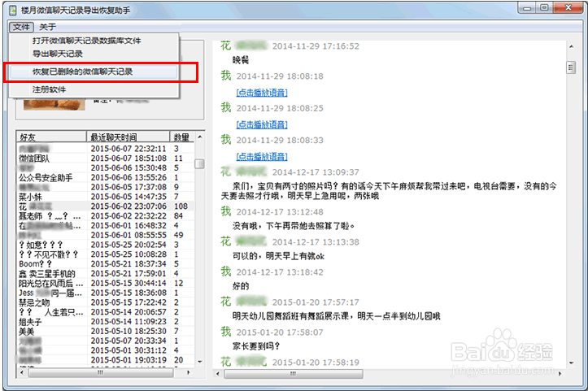Click the message 可以的，明天早上有就ok
588x391 pixels.
pos(278,256)
